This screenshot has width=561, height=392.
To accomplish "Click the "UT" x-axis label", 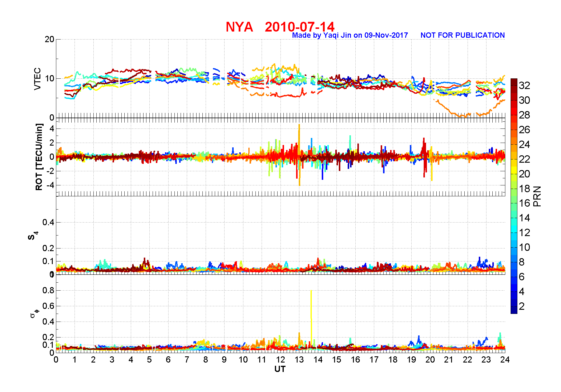I will pos(280,369).
